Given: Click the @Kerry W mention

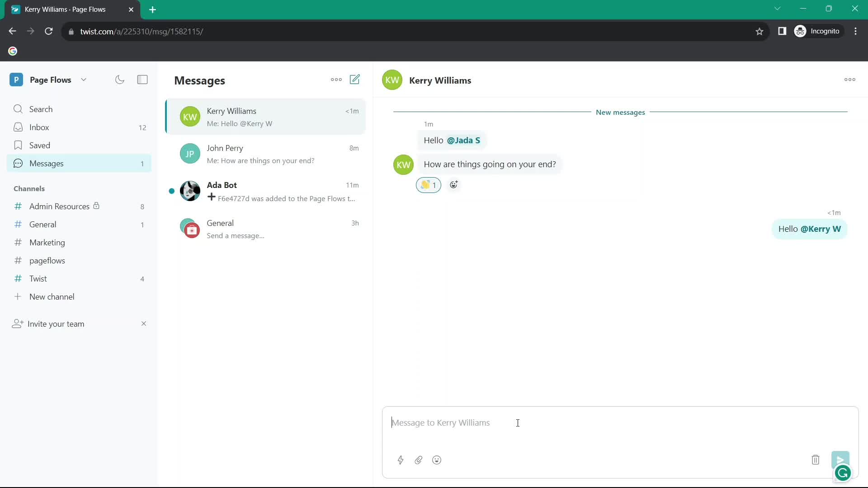Looking at the screenshot, I should [x=821, y=229].
